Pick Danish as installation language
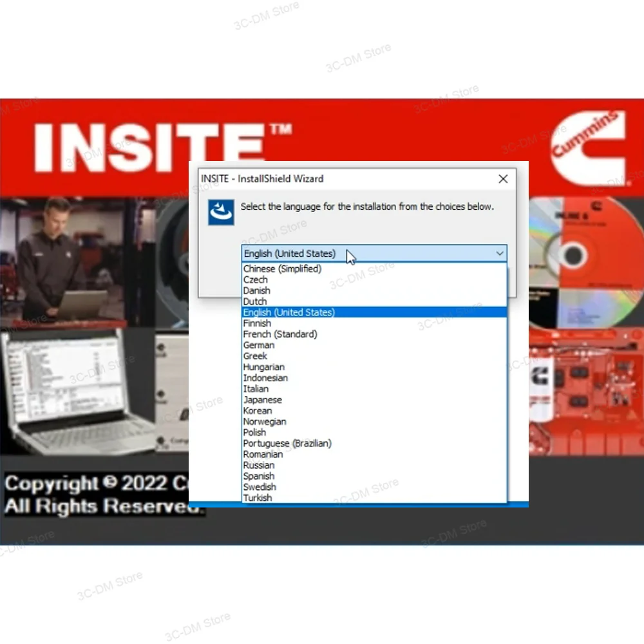The height and width of the screenshot is (644, 644). pos(374,290)
